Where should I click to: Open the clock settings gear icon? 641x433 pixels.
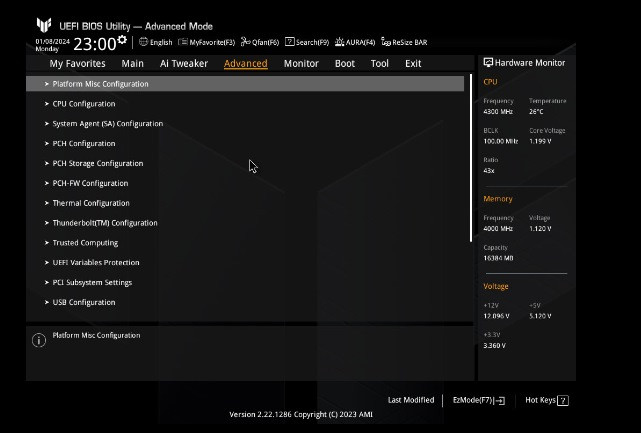tap(122, 40)
